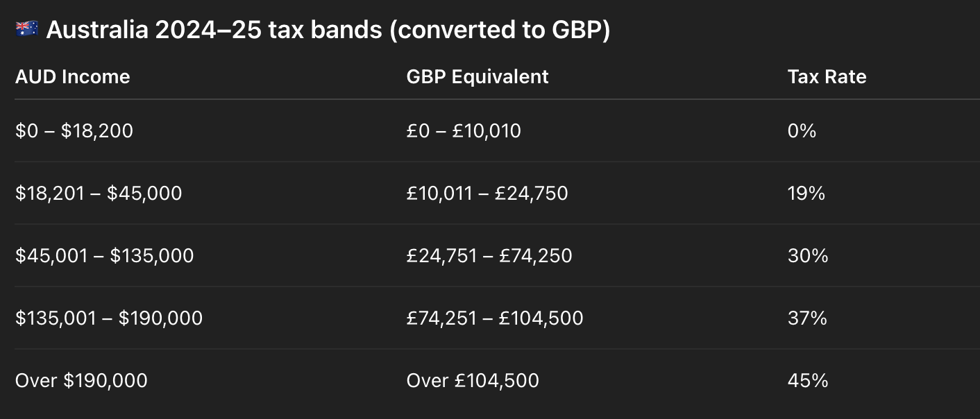Viewport: 980px width, 419px height.
Task: Click the "AUD Income" column header
Action: click(x=72, y=76)
